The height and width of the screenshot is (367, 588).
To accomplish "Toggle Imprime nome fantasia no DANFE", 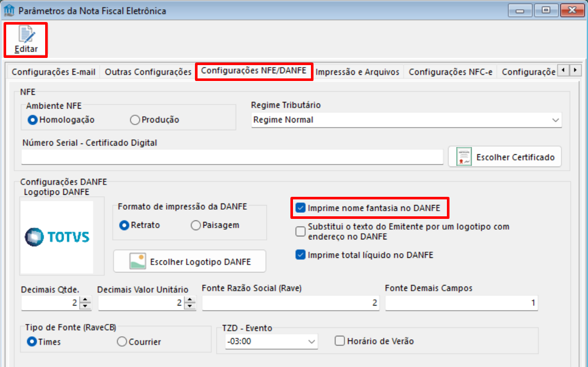I will (x=300, y=208).
